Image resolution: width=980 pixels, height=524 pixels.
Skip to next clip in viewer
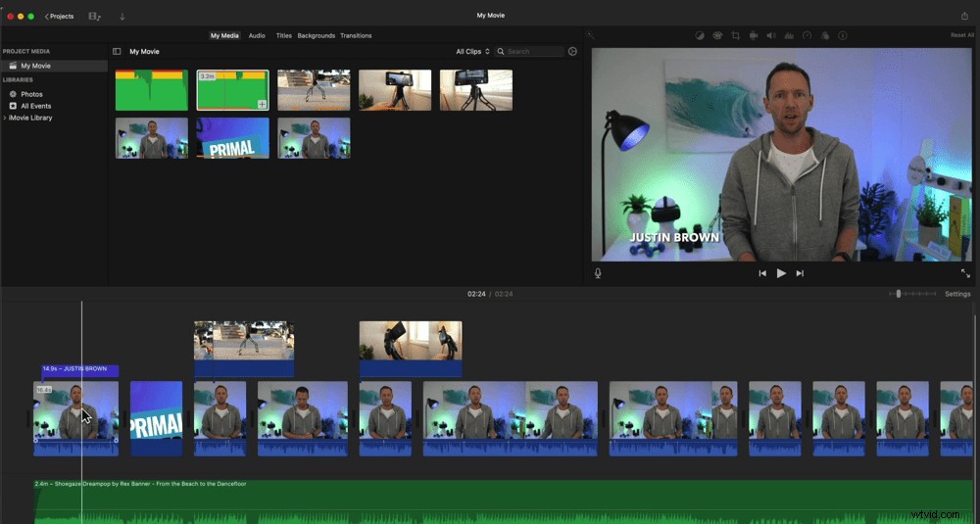click(x=800, y=273)
